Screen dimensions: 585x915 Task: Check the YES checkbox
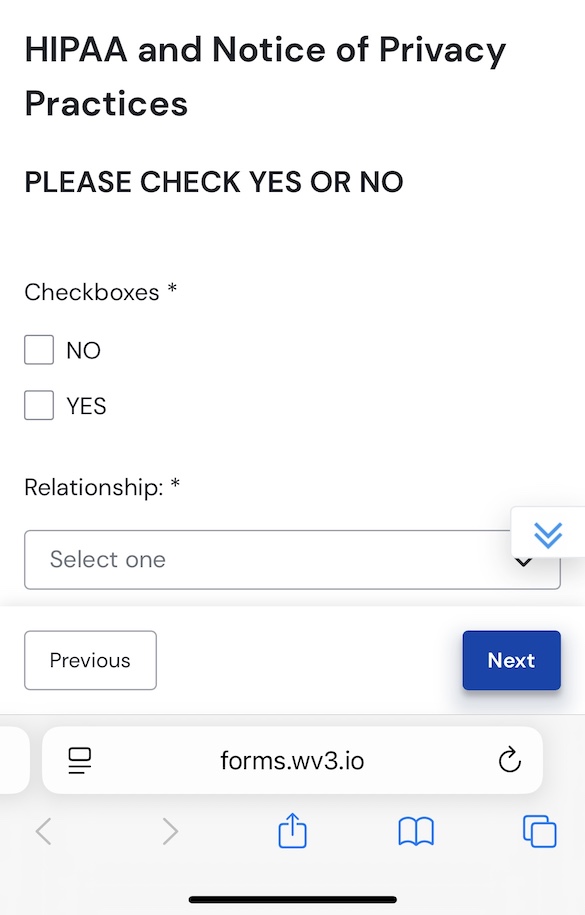pyautogui.click(x=39, y=405)
